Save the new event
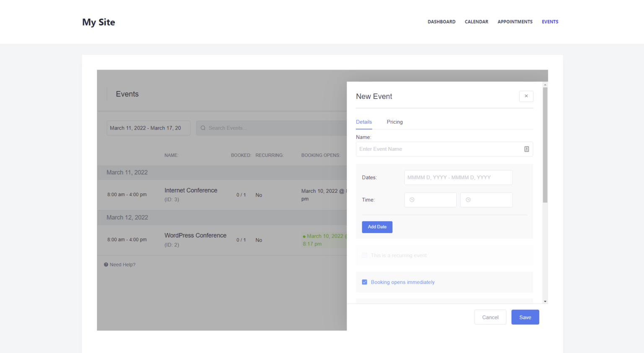Viewport: 644px width, 353px height. click(525, 317)
